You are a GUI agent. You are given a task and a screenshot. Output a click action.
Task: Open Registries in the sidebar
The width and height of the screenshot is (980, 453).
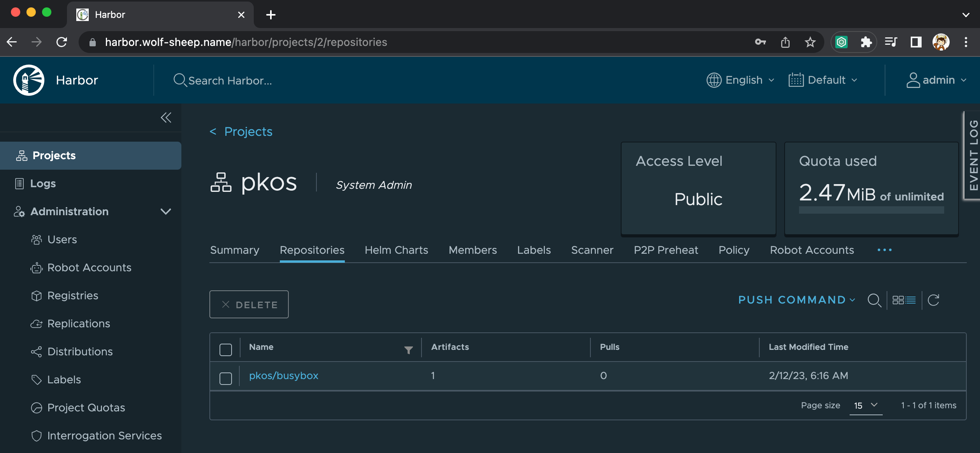pyautogui.click(x=72, y=295)
